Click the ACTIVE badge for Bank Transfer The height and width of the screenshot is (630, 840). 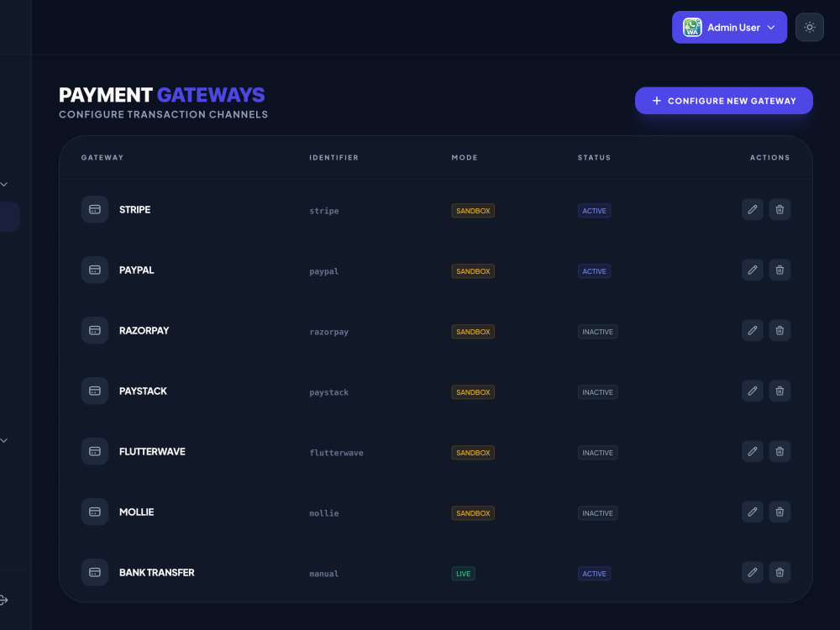click(594, 575)
